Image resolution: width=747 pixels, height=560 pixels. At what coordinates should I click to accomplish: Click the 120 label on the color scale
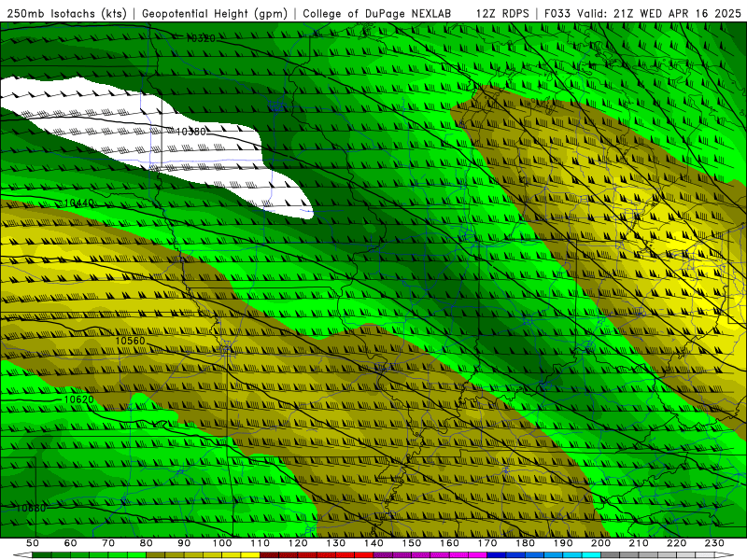[298, 543]
